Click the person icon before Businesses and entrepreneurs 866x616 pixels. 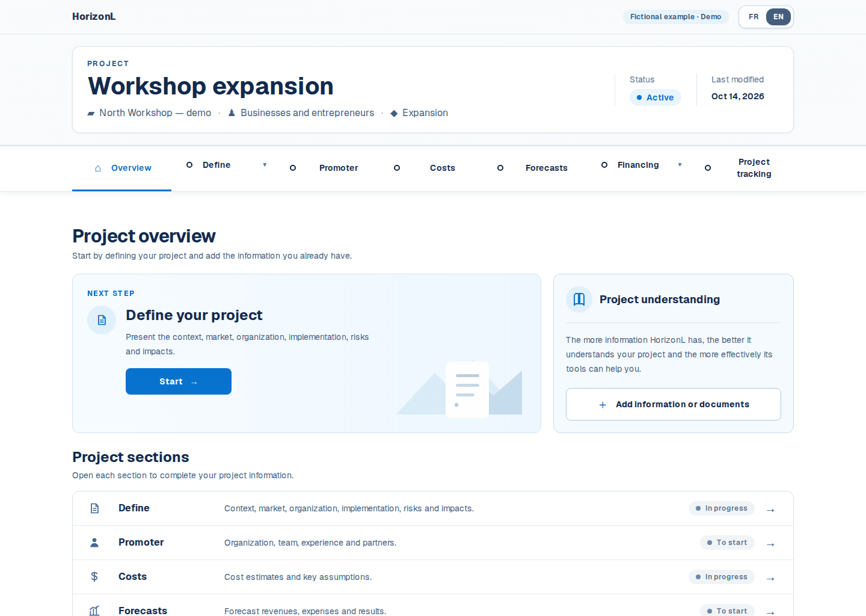(232, 113)
